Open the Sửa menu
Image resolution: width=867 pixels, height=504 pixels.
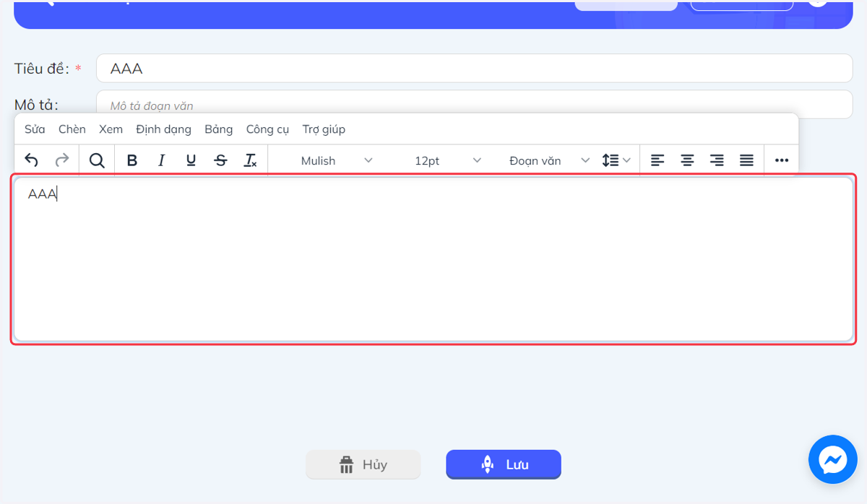click(x=35, y=129)
